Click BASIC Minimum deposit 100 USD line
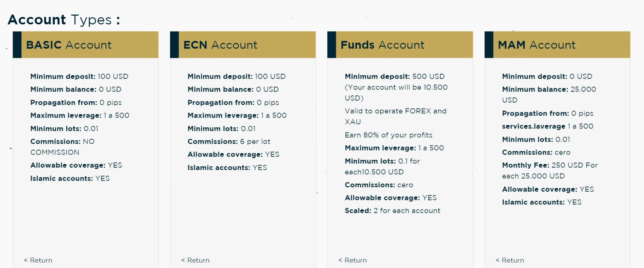 pos(79,77)
